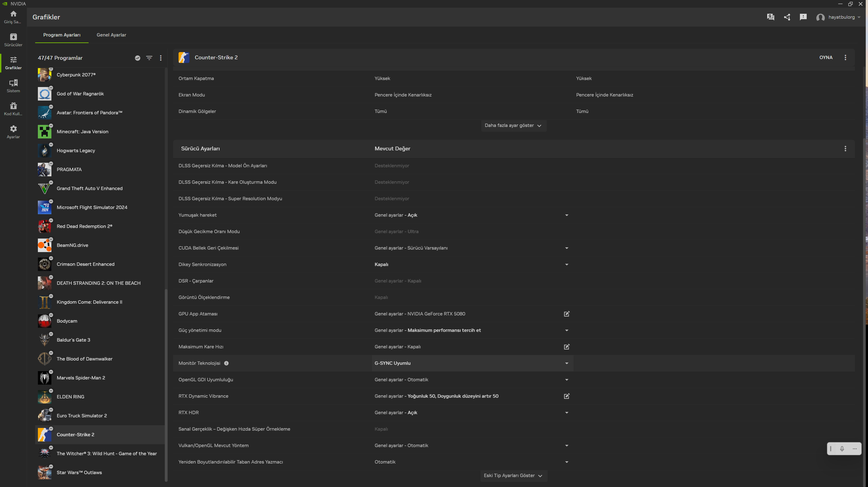The image size is (868, 487).
Task: Click the overlay icon in top bar
Action: coord(770,17)
